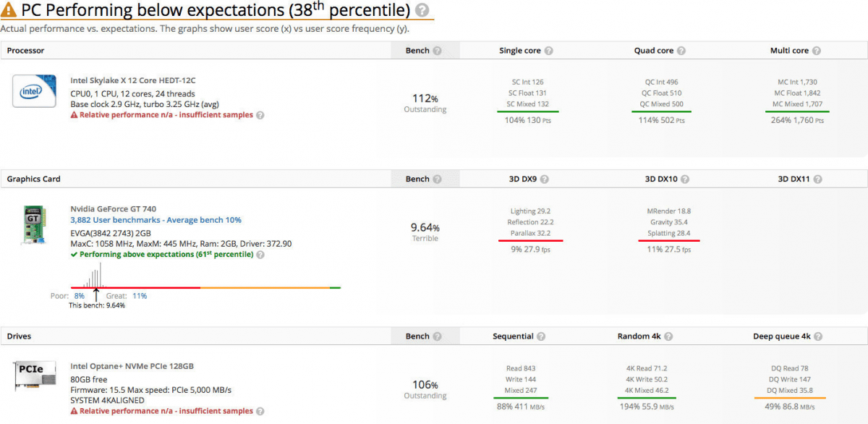Open Intel Optane+ NVMe PCIe 128GB link

click(132, 366)
